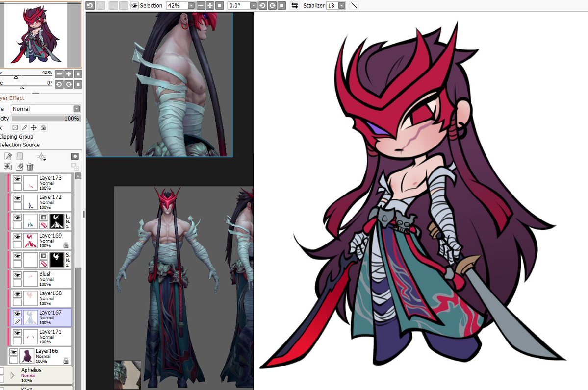Screen dimensions: 588x390
Task: Expand the Aphelios layer folder
Action: (12, 375)
